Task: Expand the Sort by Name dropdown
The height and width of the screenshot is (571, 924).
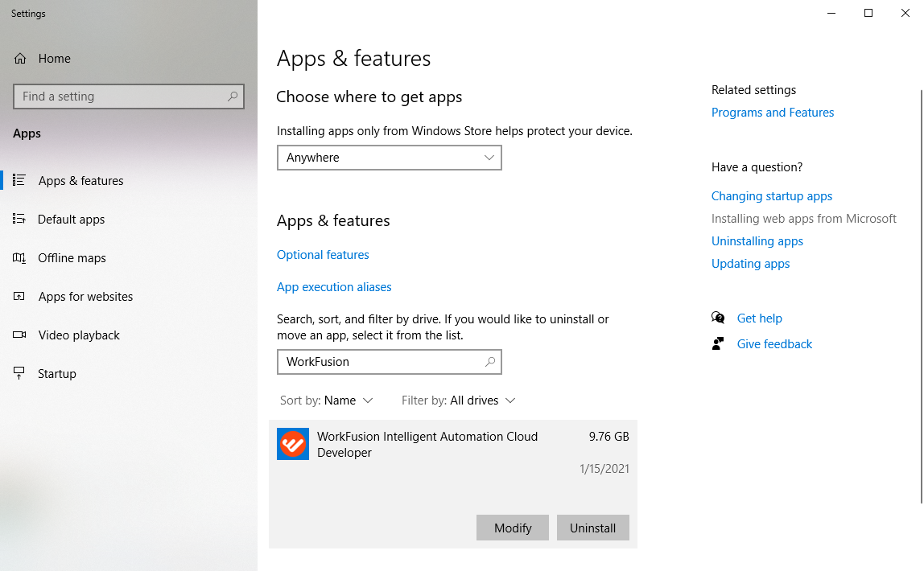Action: click(327, 401)
